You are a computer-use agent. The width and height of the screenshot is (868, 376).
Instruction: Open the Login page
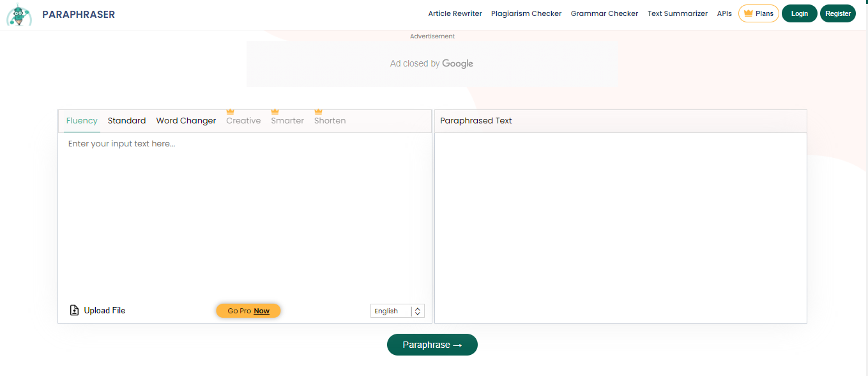point(799,13)
